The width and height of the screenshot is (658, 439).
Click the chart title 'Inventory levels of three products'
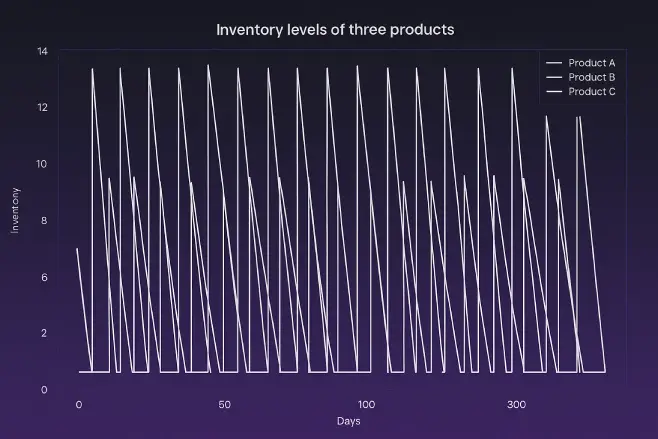coord(335,30)
